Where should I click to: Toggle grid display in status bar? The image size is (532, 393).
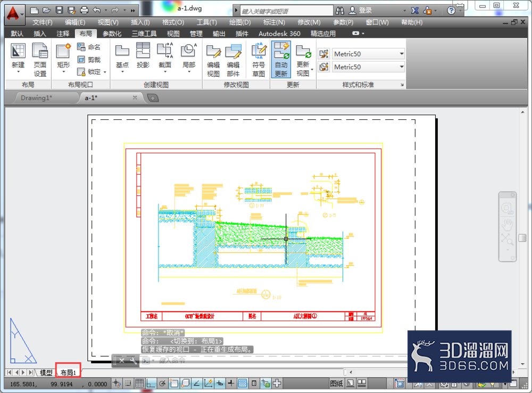click(x=139, y=383)
